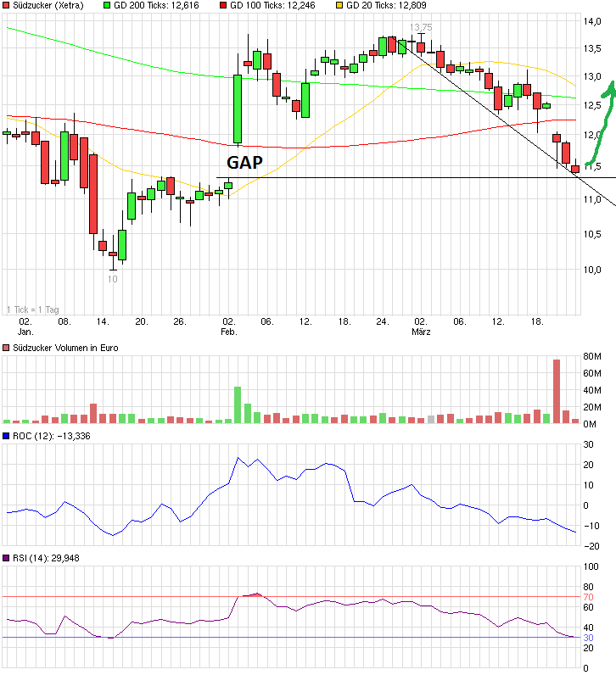This screenshot has height=675, width=616.
Task: Click the '80M' volume axis label
Action: click(592, 356)
